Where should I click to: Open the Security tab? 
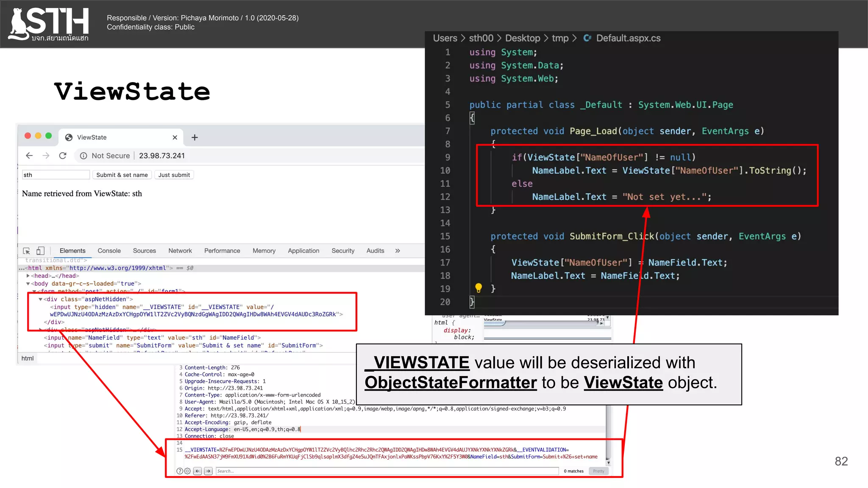pos(343,251)
